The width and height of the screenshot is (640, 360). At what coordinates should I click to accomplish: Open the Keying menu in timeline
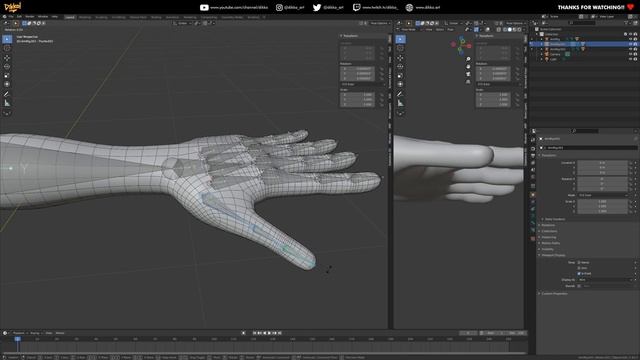coord(36,333)
